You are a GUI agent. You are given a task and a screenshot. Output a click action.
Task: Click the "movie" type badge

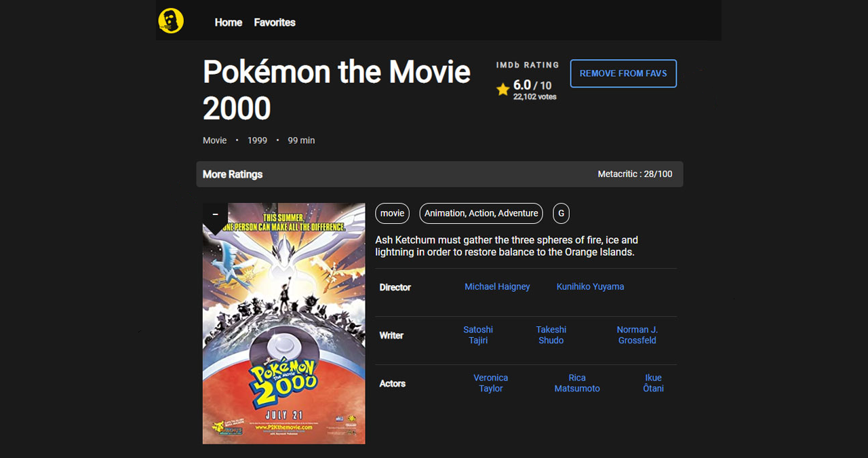coord(392,213)
